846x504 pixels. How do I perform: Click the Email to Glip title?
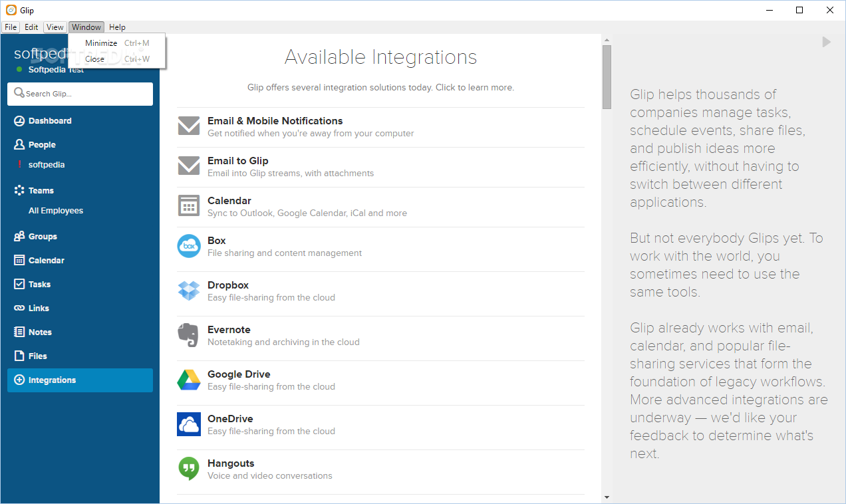pos(238,161)
